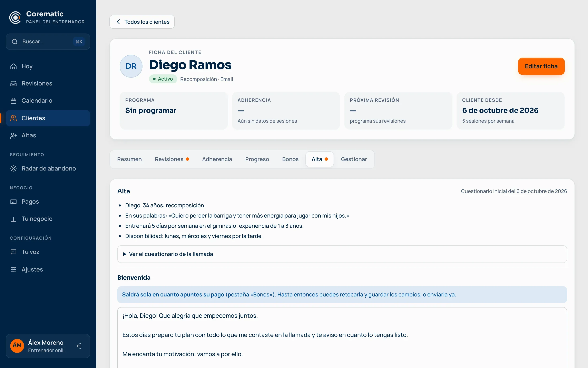This screenshot has height=368, width=588.
Task: Open the Progreso tab
Action: 257,159
